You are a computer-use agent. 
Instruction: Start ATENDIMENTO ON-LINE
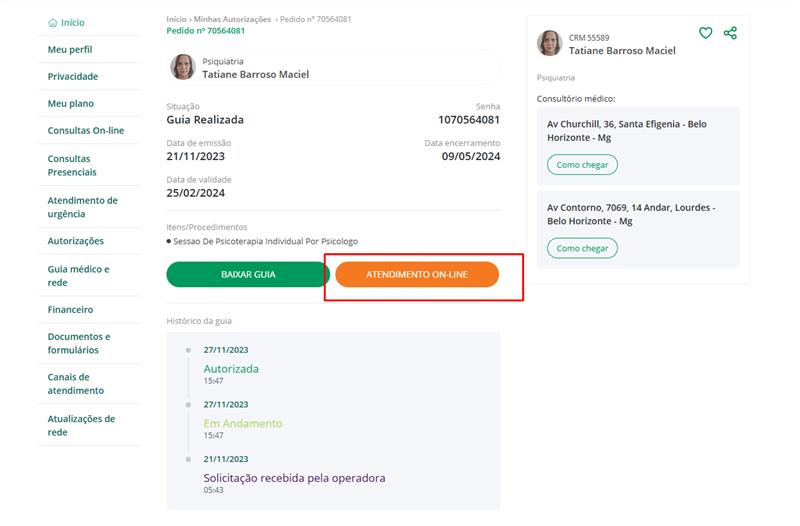(x=417, y=274)
